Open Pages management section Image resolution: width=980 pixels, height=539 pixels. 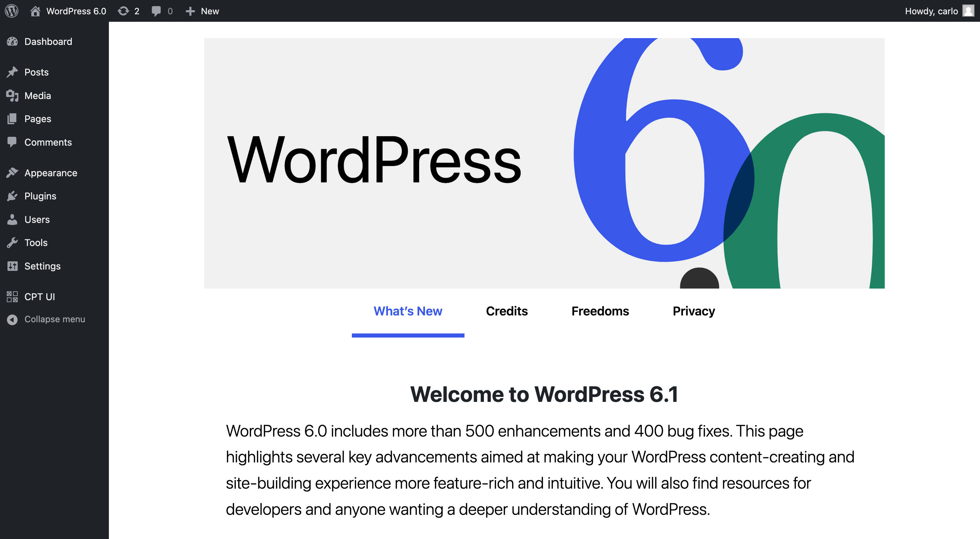38,118
